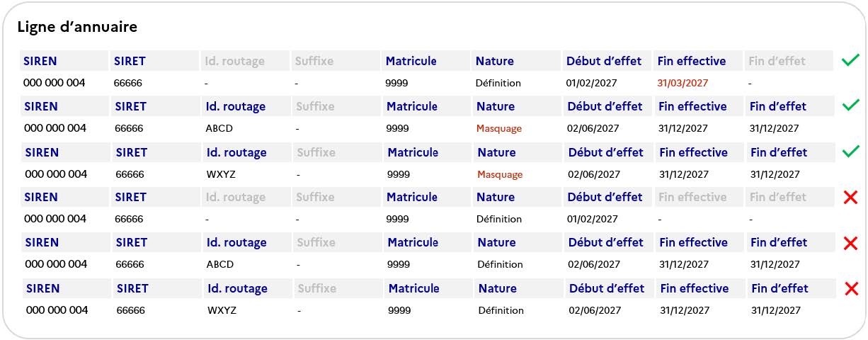Click "Définition" in the ABCD row
The height and width of the screenshot is (340, 868).
(x=500, y=264)
